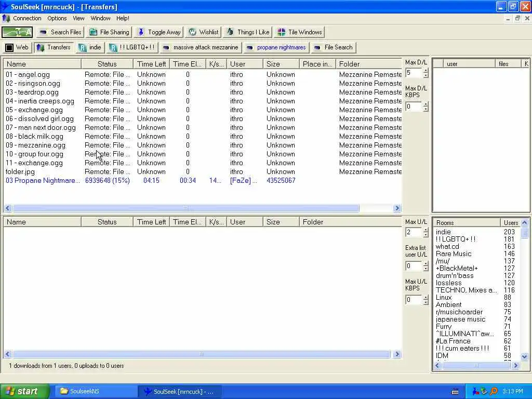Sort downloads by Folder column header

[x=368, y=64]
